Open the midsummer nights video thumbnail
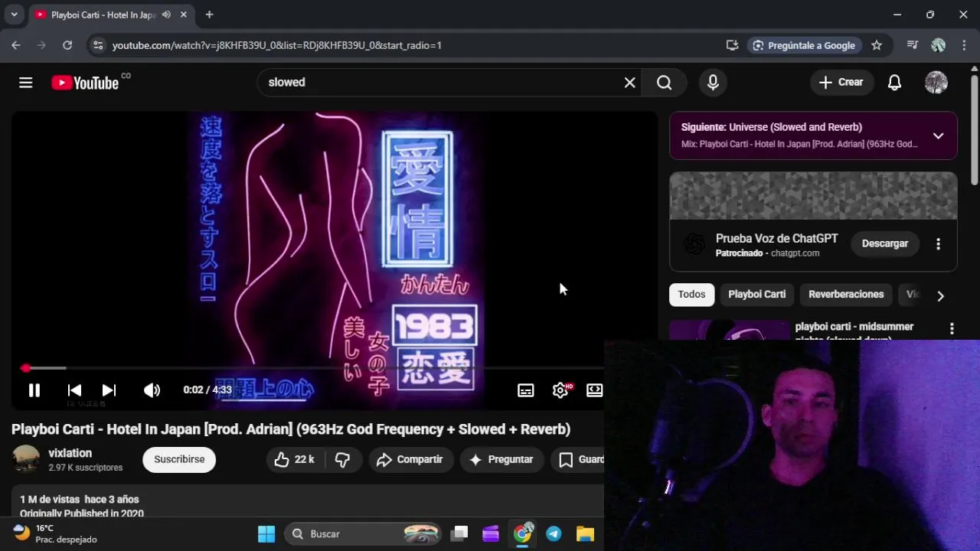This screenshot has height=551, width=980. click(730, 331)
